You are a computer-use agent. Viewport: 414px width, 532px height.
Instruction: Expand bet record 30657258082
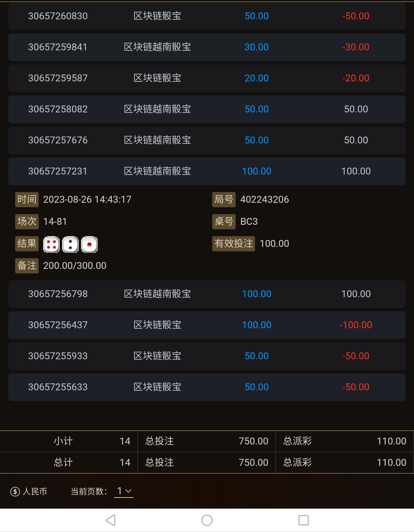pyautogui.click(x=207, y=109)
